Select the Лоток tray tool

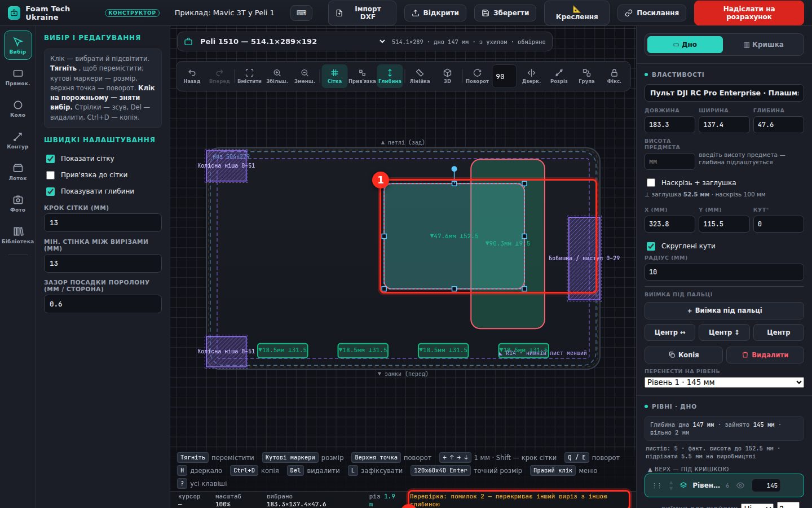[x=17, y=172]
